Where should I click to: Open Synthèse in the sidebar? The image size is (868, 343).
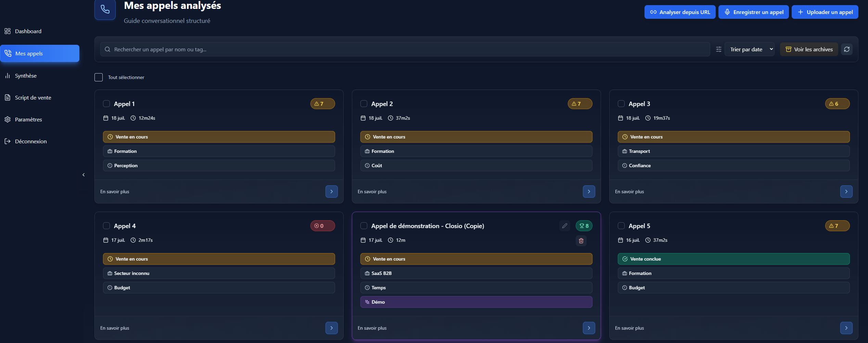[26, 76]
